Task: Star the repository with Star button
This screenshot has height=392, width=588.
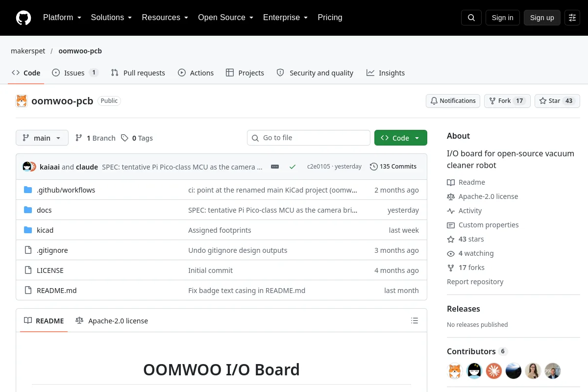Action: tap(557, 101)
